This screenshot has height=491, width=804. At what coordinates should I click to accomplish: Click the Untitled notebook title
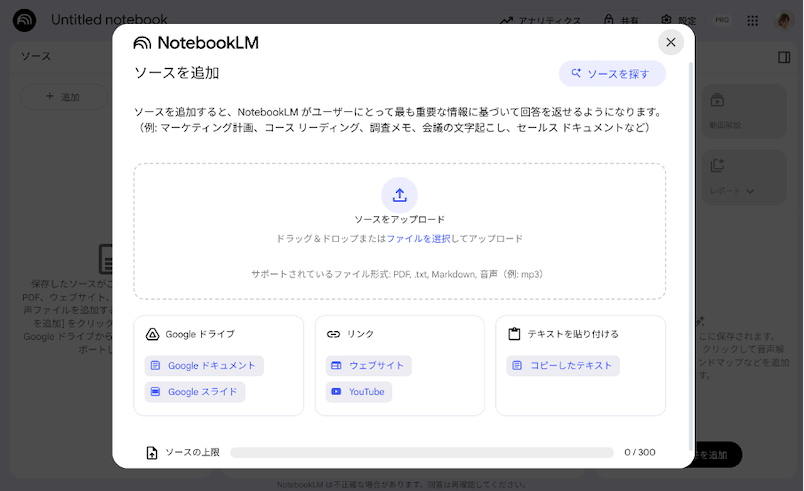109,19
